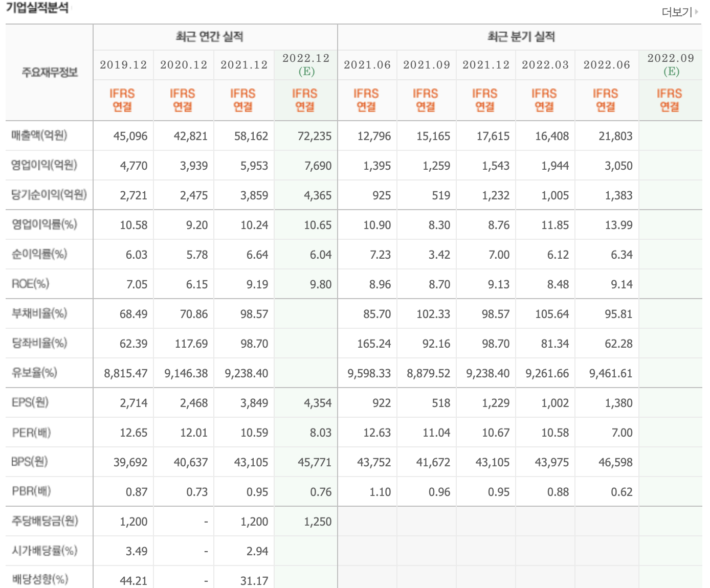Click the ROE(%) row label

coord(31,284)
